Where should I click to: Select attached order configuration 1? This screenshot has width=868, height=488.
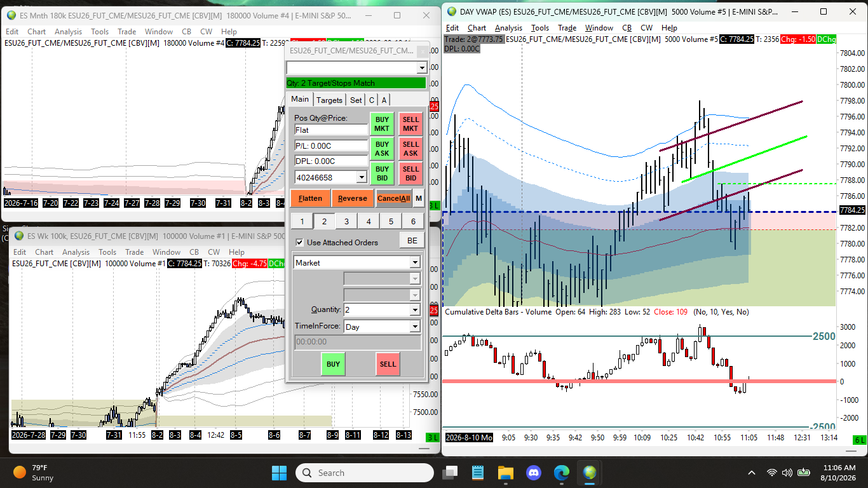pyautogui.click(x=302, y=221)
